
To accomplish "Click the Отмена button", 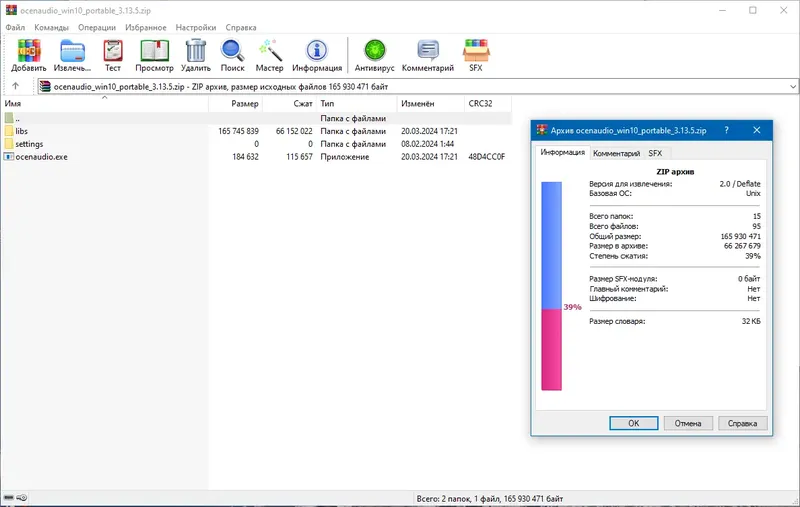I will pos(688,423).
